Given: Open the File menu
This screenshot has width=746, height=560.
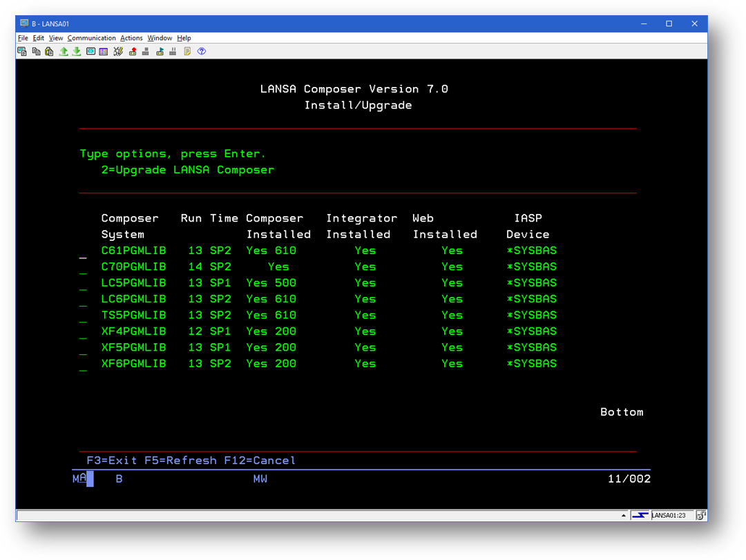Looking at the screenshot, I should point(23,38).
